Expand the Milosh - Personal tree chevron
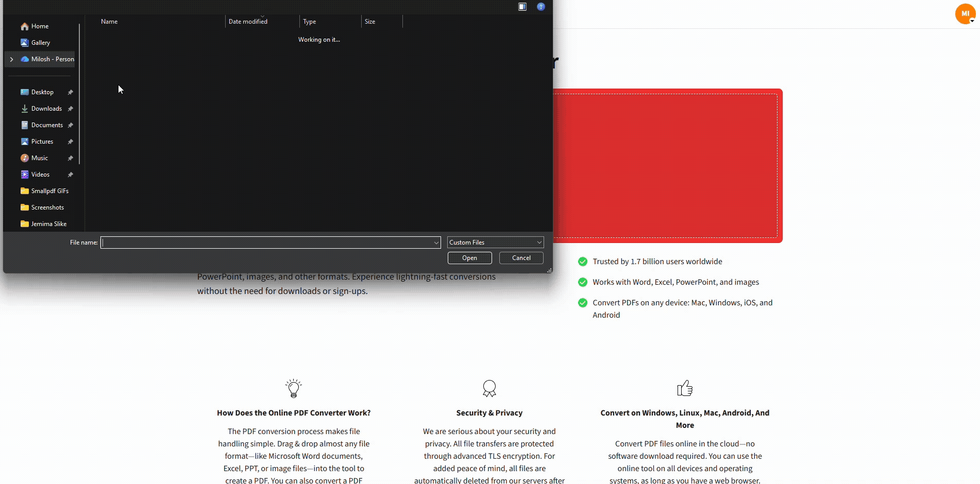Screen dimensions: 980x484 point(11,59)
